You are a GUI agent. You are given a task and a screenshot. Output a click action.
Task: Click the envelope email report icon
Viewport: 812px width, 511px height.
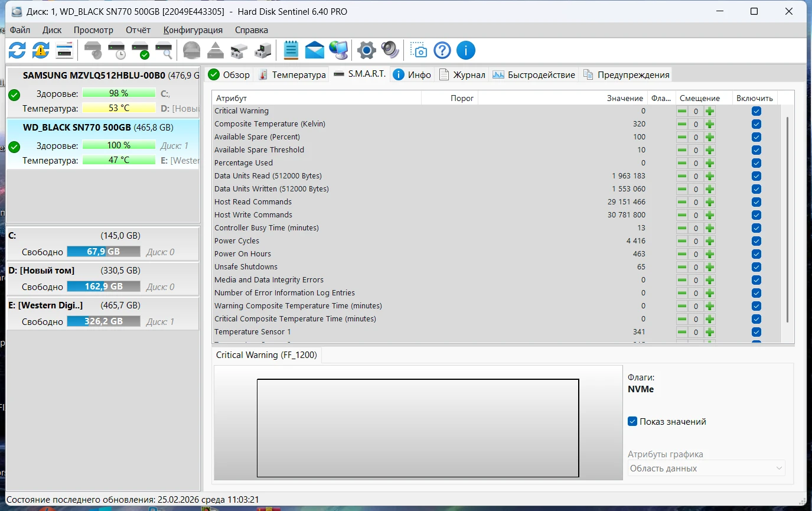[315, 50]
